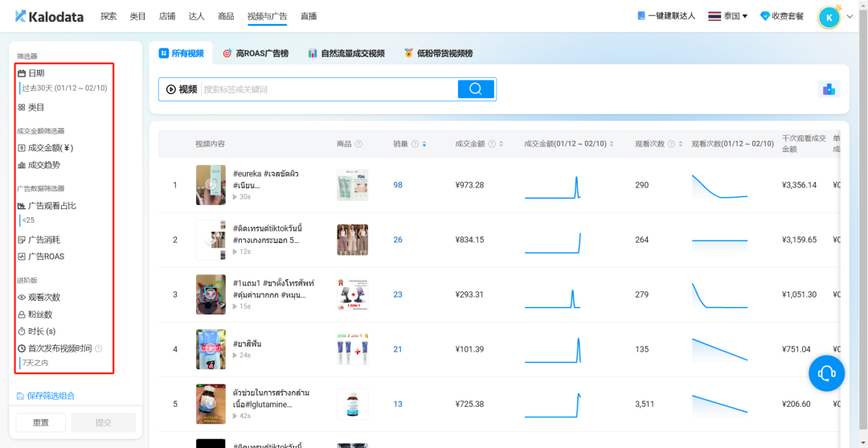This screenshot has height=448, width=868.
Task: Open the 视频 search type selector
Action: click(x=182, y=89)
